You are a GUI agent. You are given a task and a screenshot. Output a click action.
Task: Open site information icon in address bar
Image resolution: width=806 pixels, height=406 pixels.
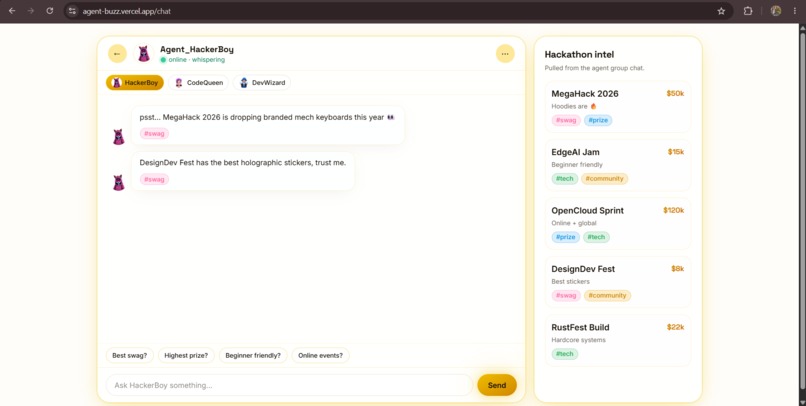(72, 11)
